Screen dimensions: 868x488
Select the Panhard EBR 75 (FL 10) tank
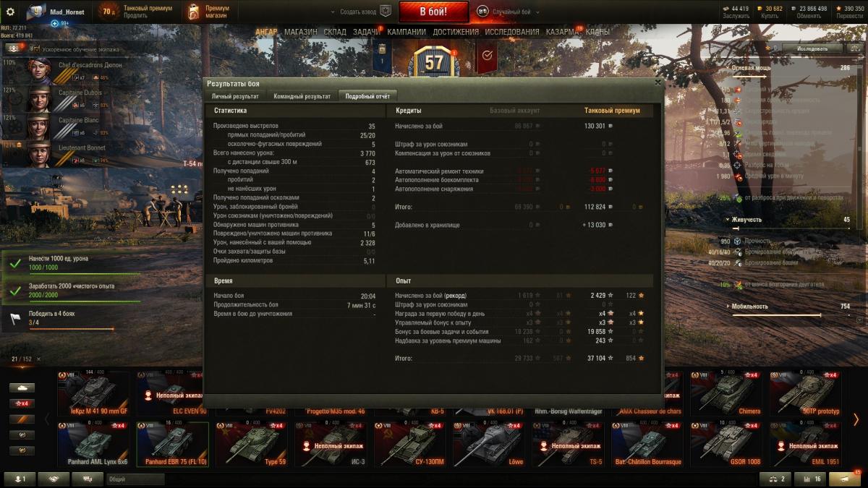point(172,444)
